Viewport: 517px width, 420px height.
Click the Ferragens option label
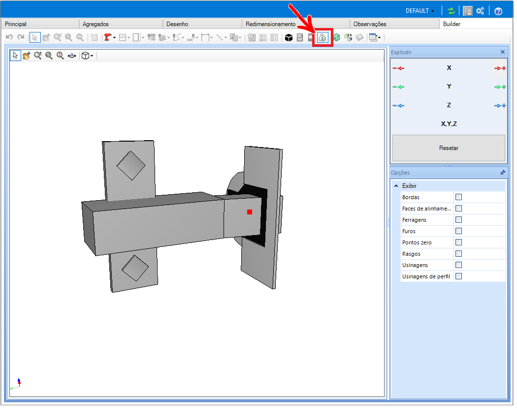coord(414,220)
